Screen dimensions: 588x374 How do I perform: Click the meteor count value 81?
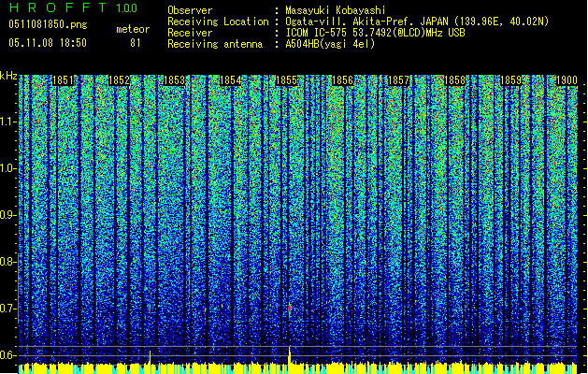[x=136, y=43]
